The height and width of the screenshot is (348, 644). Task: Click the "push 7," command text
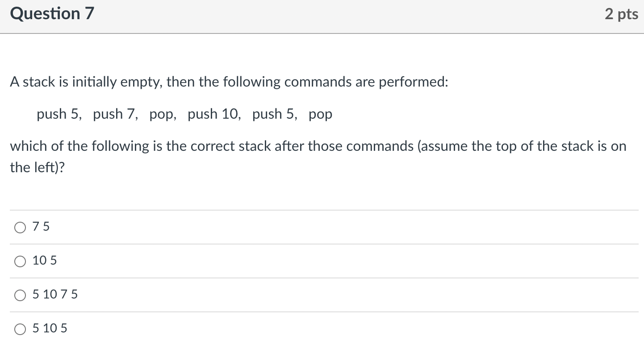(x=116, y=115)
